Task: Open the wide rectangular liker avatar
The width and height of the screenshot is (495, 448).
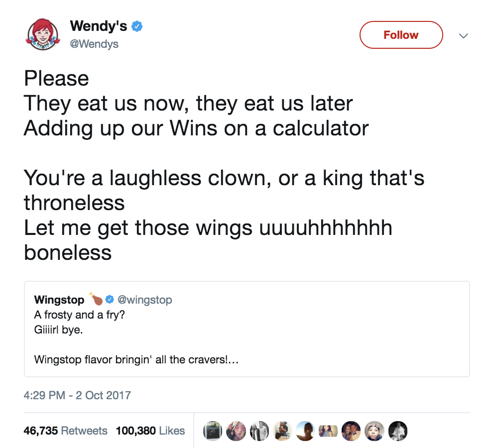Action: 329,431
